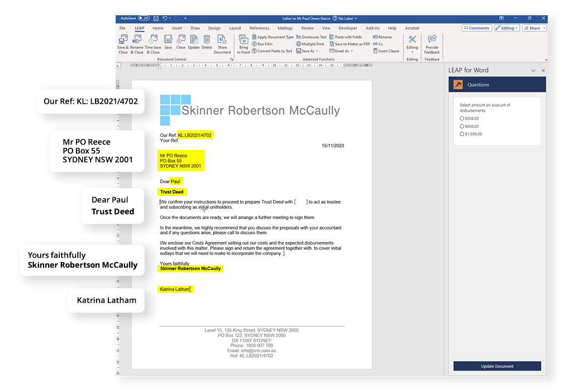The image size is (588, 392).
Task: Open the Save As dropdown
Action: coord(307,51)
